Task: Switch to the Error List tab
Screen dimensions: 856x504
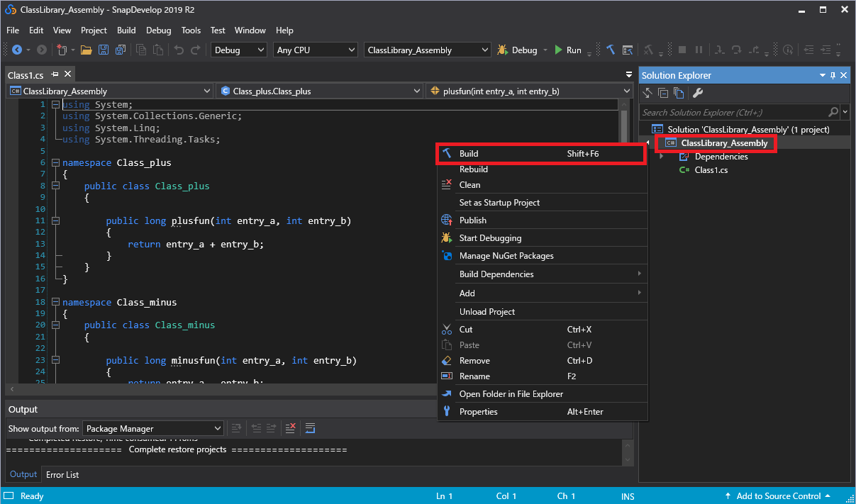Action: point(62,474)
